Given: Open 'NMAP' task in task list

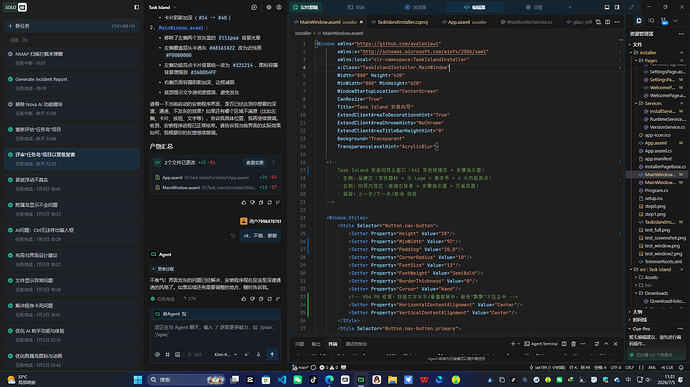Looking at the screenshot, I should [72, 58].
